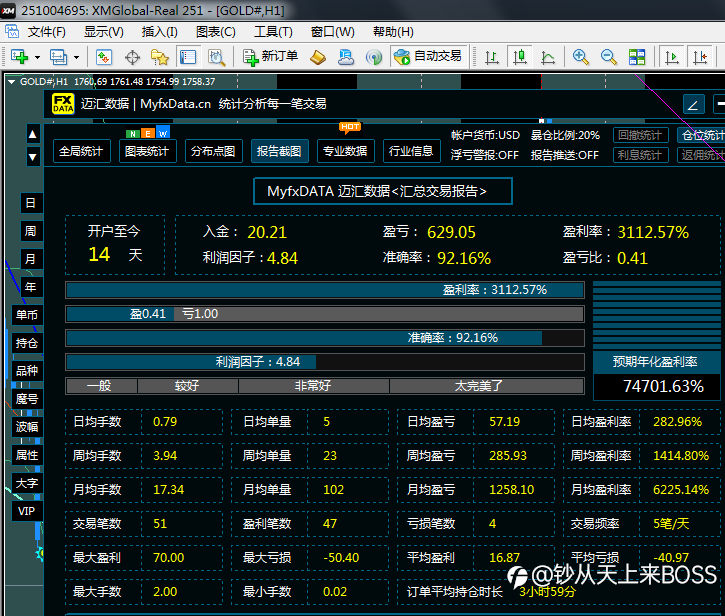Screen dimensions: 725x616
Task: Open the 行业信息 tab
Action: point(411,151)
